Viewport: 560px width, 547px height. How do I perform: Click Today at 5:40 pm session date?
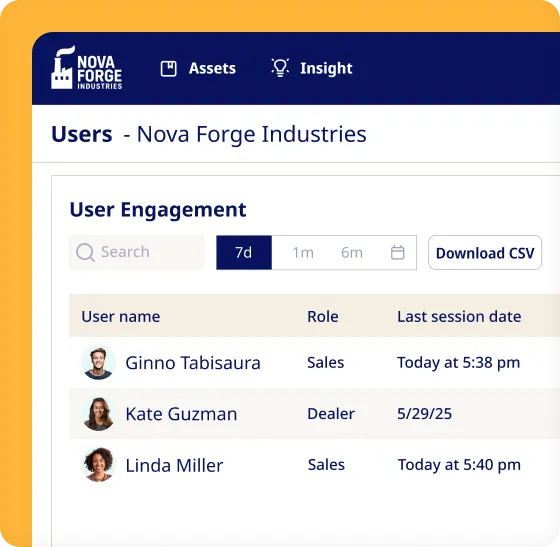pyautogui.click(x=459, y=465)
